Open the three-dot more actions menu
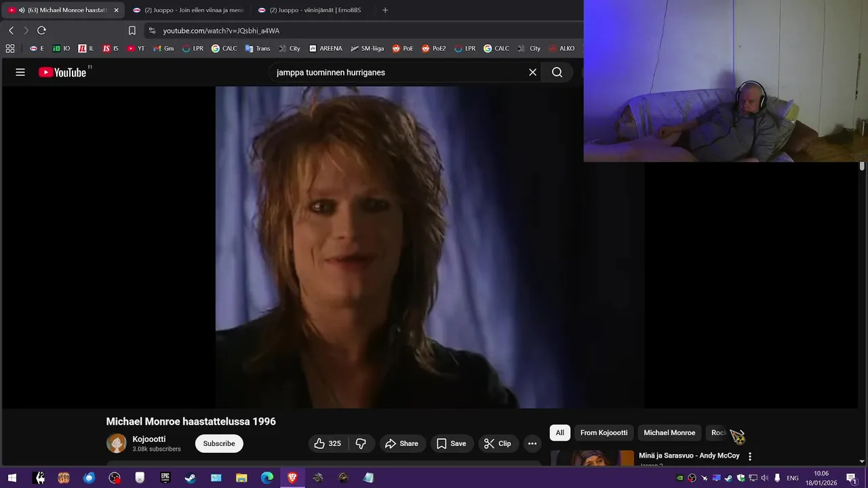This screenshot has height=488, width=868. 532,443
